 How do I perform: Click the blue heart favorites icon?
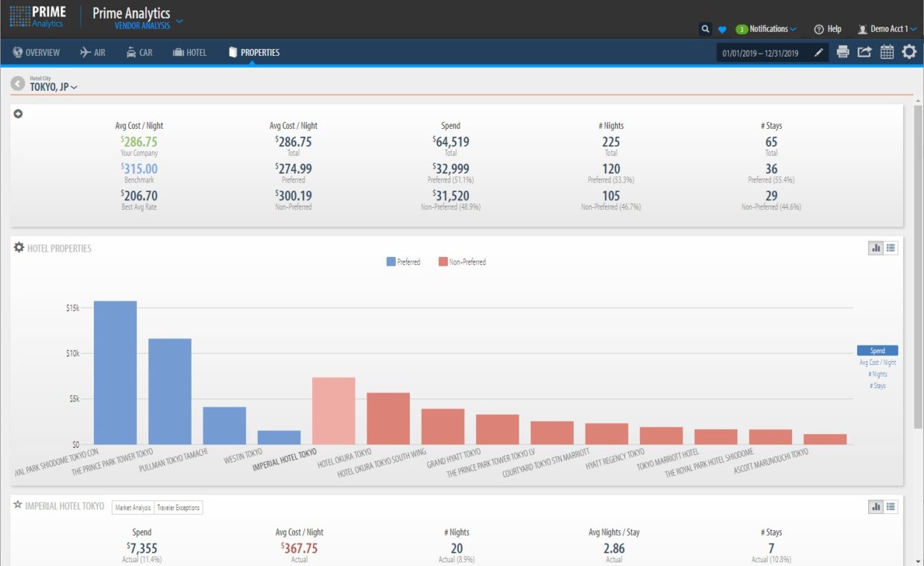722,30
